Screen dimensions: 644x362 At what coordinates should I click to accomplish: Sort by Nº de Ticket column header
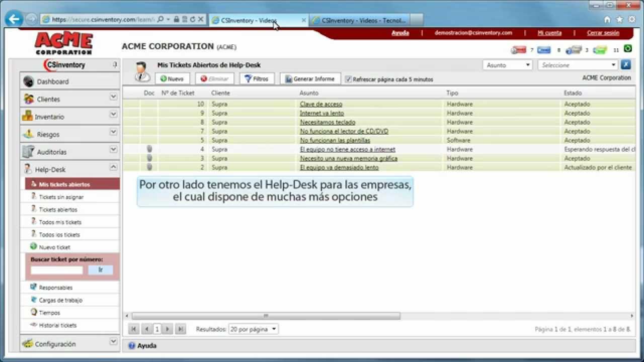[x=178, y=93]
